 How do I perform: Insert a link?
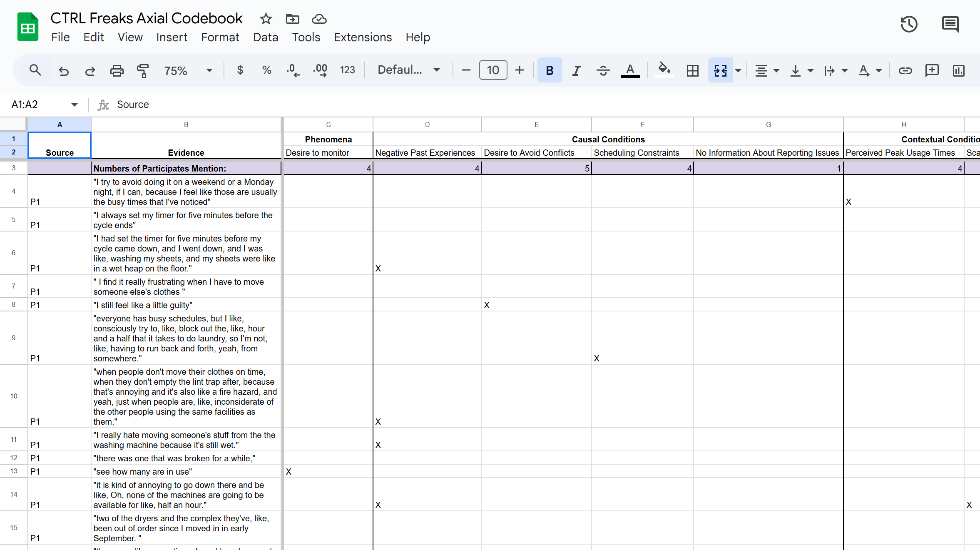905,70
